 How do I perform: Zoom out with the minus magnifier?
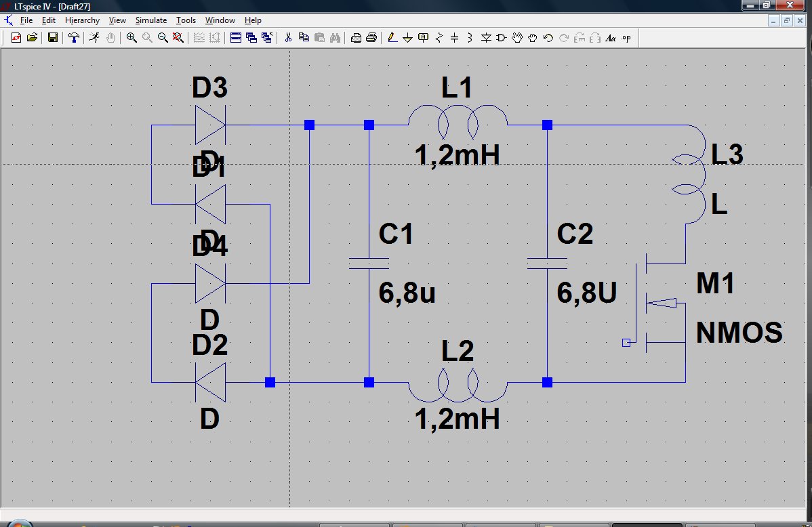click(x=163, y=38)
